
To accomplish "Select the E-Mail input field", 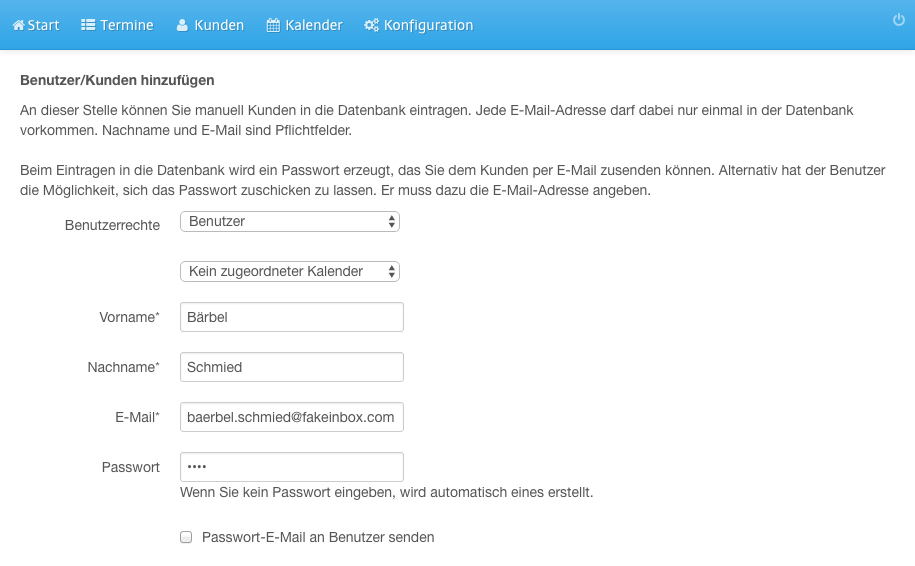I will pos(292,418).
